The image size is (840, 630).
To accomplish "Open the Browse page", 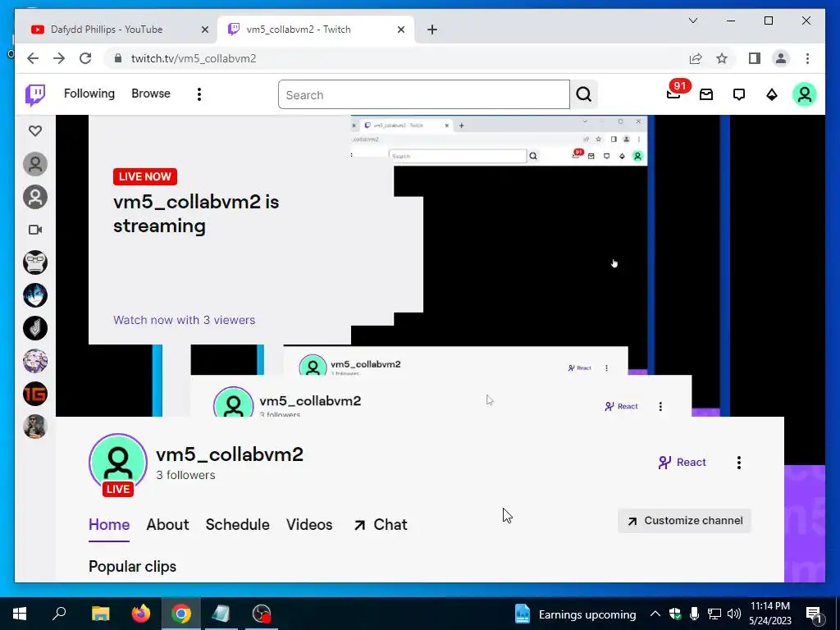I will click(x=151, y=94).
